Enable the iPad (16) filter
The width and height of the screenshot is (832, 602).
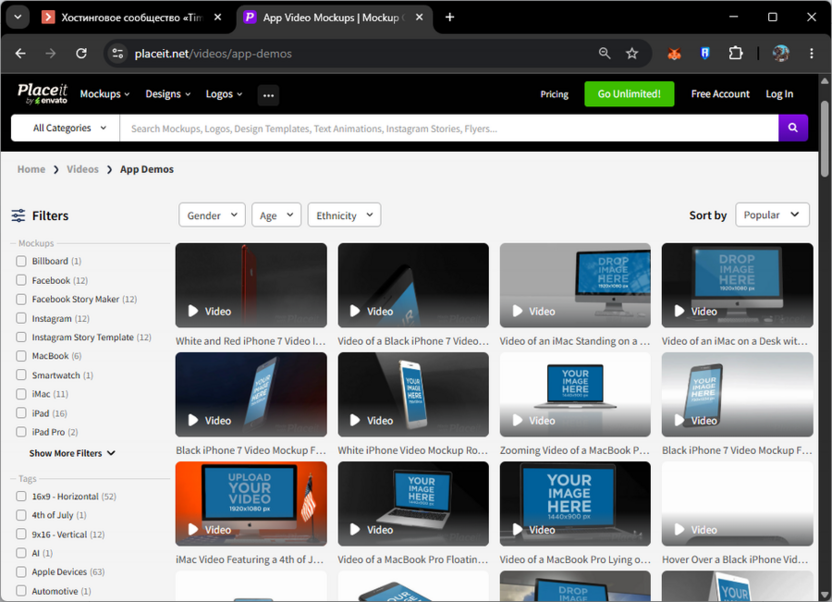21,413
